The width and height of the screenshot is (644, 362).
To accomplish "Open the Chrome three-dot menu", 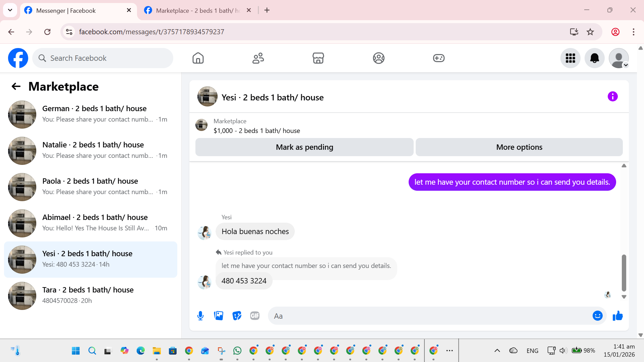I will pyautogui.click(x=633, y=32).
